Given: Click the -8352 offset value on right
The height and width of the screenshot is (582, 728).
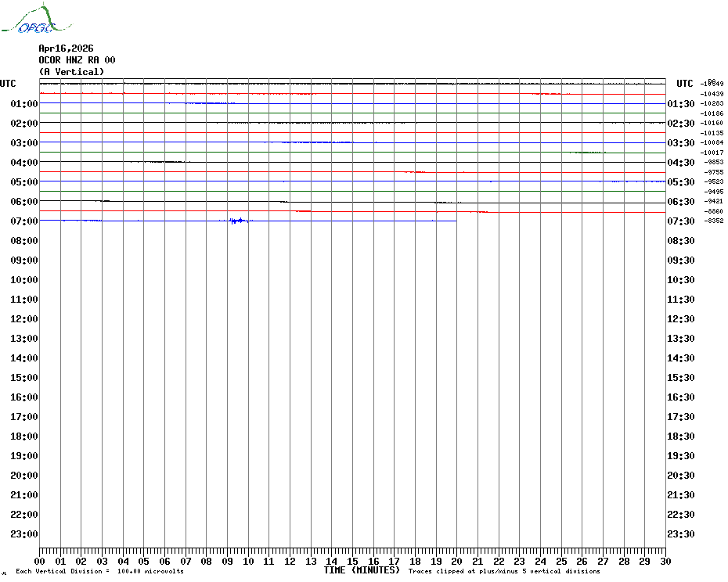Looking at the screenshot, I should (x=714, y=221).
